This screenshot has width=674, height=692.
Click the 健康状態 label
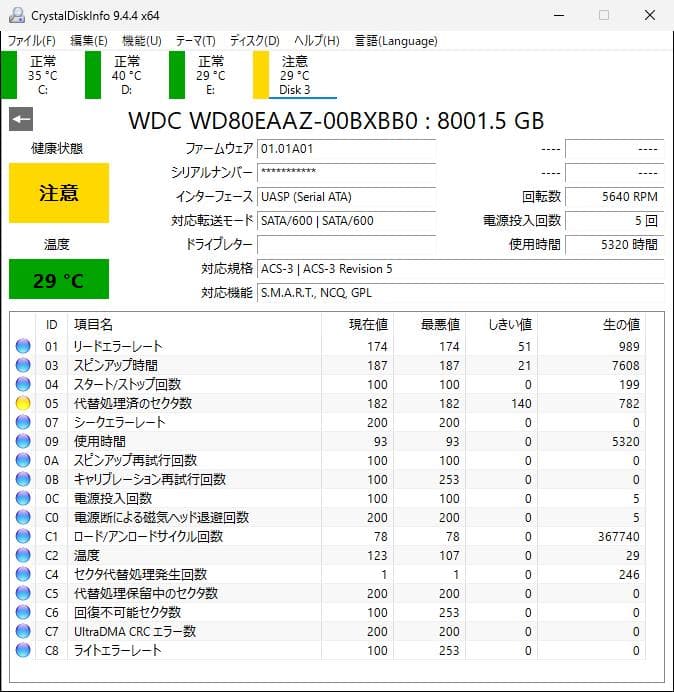click(x=57, y=148)
